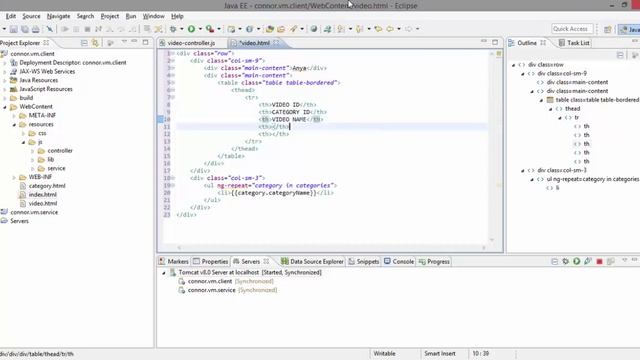Viewport: 640px width, 360px height.
Task: Start the server with the green play icon
Action: (x=576, y=261)
